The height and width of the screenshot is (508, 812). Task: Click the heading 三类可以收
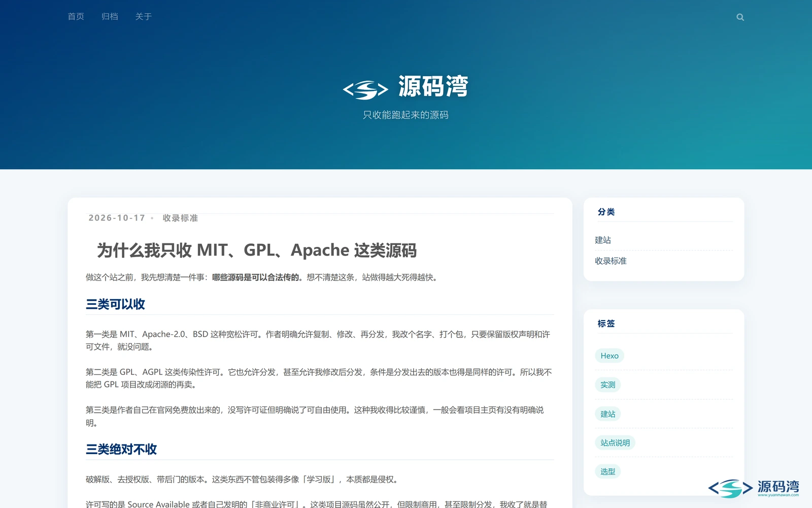pyautogui.click(x=116, y=304)
